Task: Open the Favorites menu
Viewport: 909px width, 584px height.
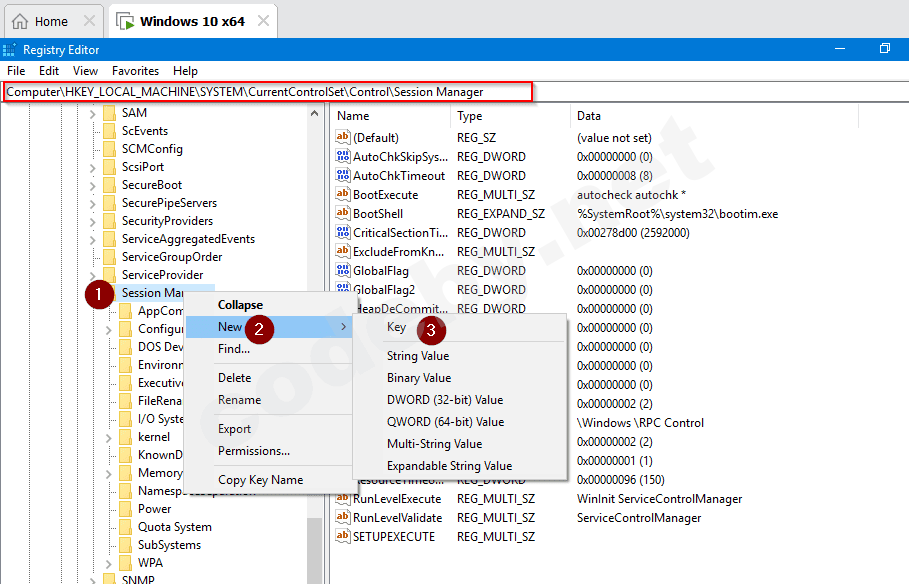Action: pos(135,71)
